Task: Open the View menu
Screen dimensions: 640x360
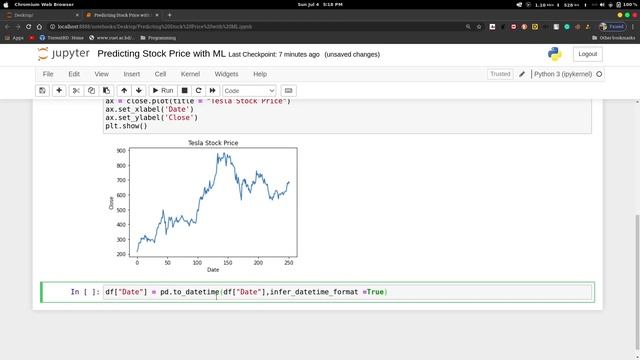Action: (102, 74)
